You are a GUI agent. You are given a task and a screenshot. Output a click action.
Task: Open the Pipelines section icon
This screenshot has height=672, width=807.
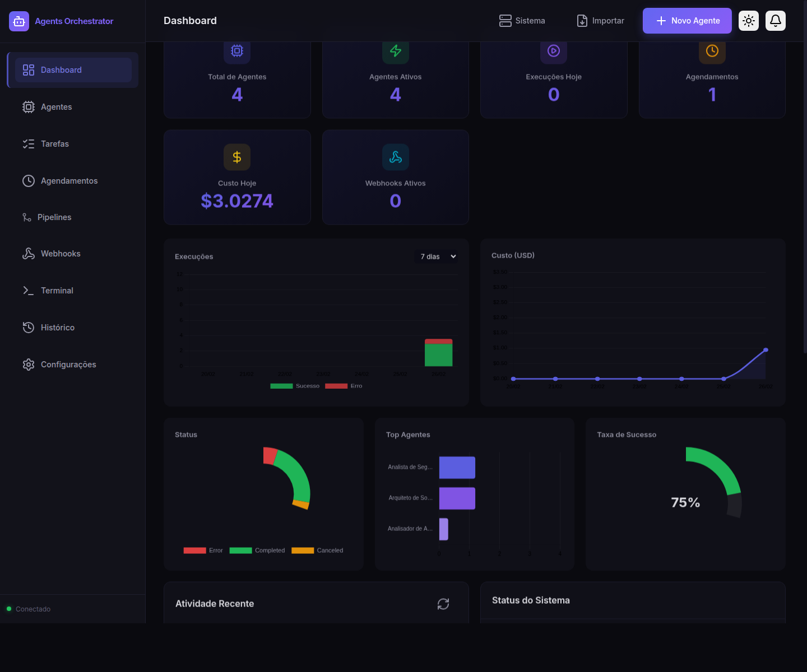click(x=27, y=217)
